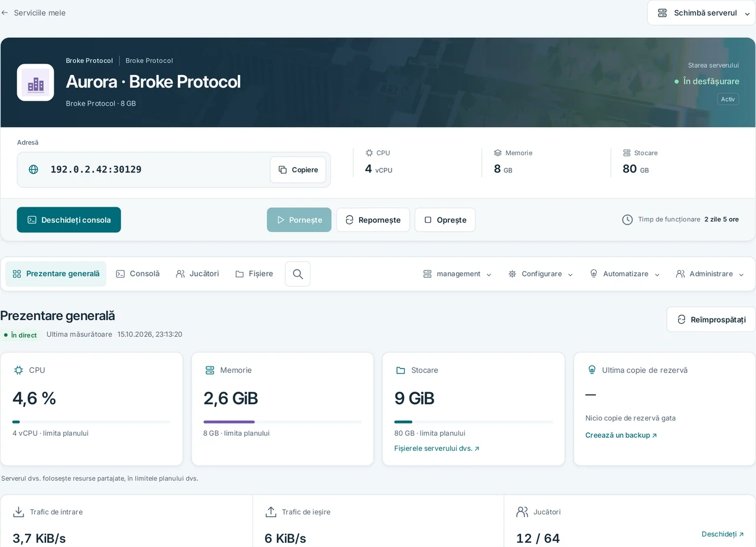Click the globe icon in address field

coord(34,170)
